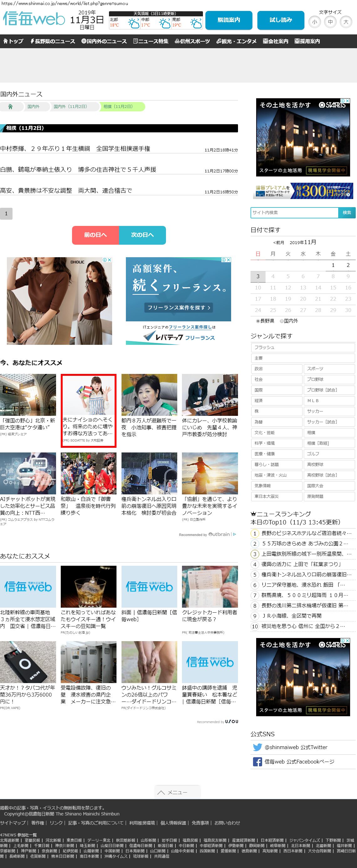Set large font size with 大
Viewport: 357px width, 868px height.
pyautogui.click(x=345, y=22)
